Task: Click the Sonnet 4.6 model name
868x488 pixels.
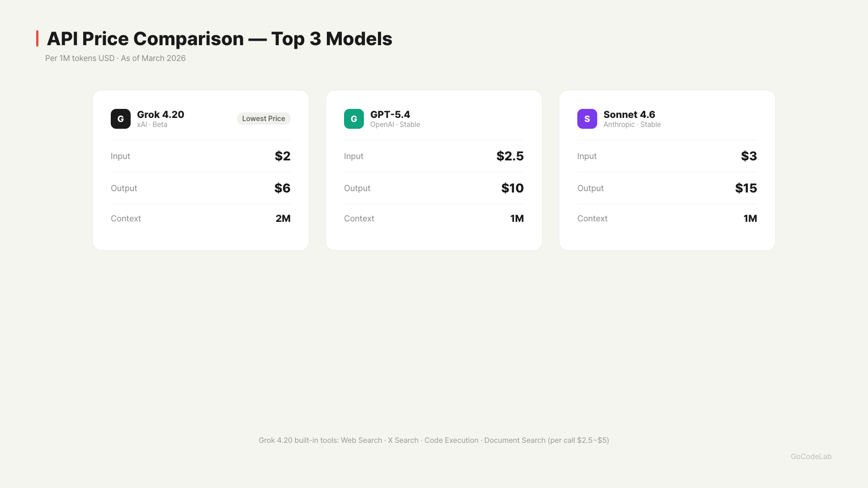Action: coord(629,115)
